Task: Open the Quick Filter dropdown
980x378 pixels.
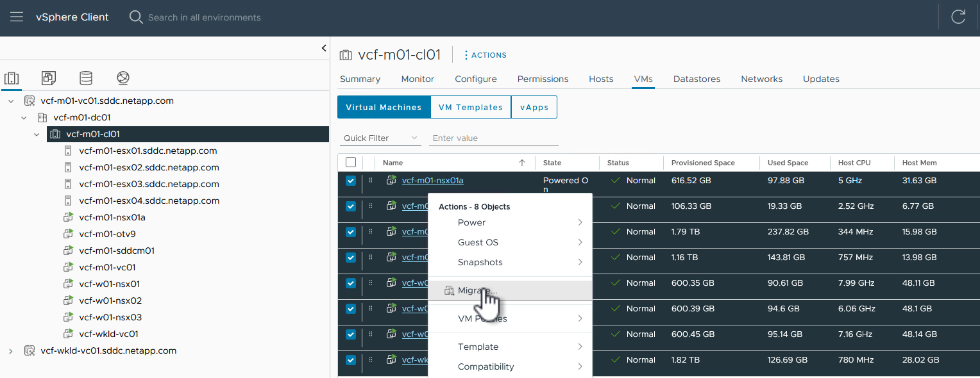Action: [x=380, y=138]
